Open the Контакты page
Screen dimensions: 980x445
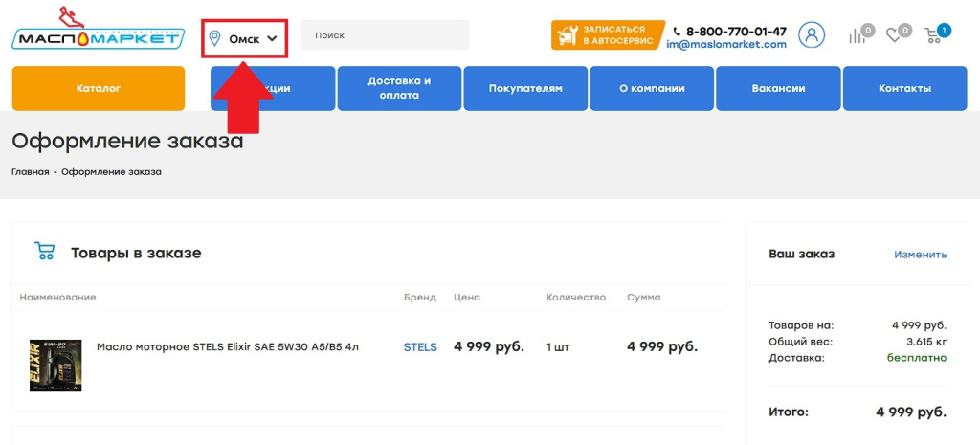904,88
